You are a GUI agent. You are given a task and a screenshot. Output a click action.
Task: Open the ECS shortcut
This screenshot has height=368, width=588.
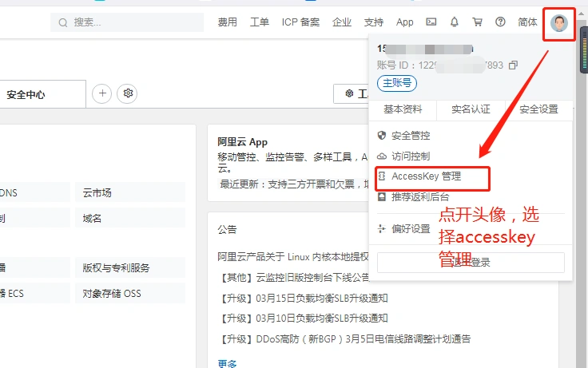click(x=35, y=293)
